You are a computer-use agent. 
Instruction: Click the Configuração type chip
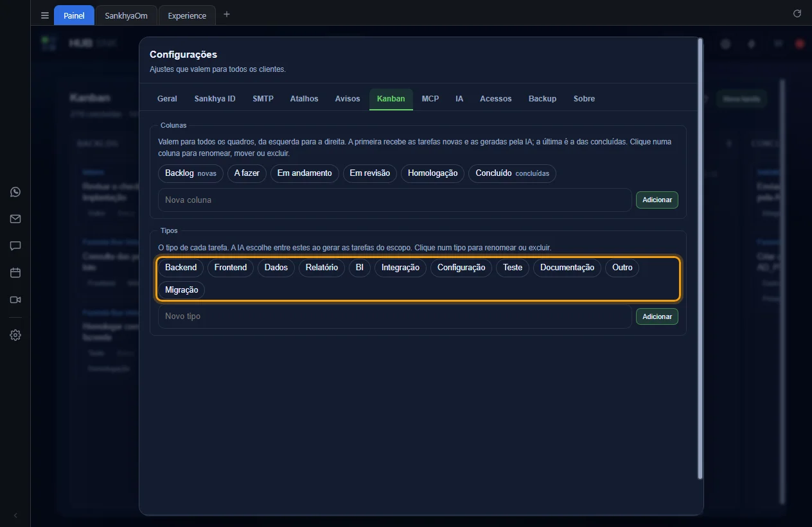pos(461,268)
